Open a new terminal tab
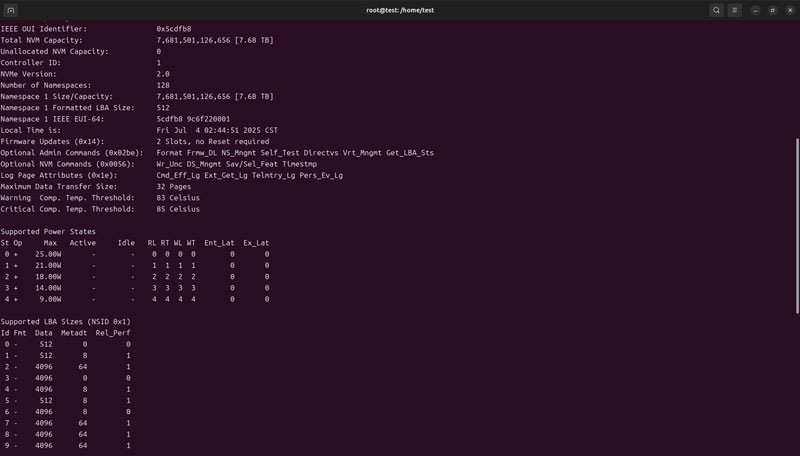The image size is (800, 456). click(11, 10)
